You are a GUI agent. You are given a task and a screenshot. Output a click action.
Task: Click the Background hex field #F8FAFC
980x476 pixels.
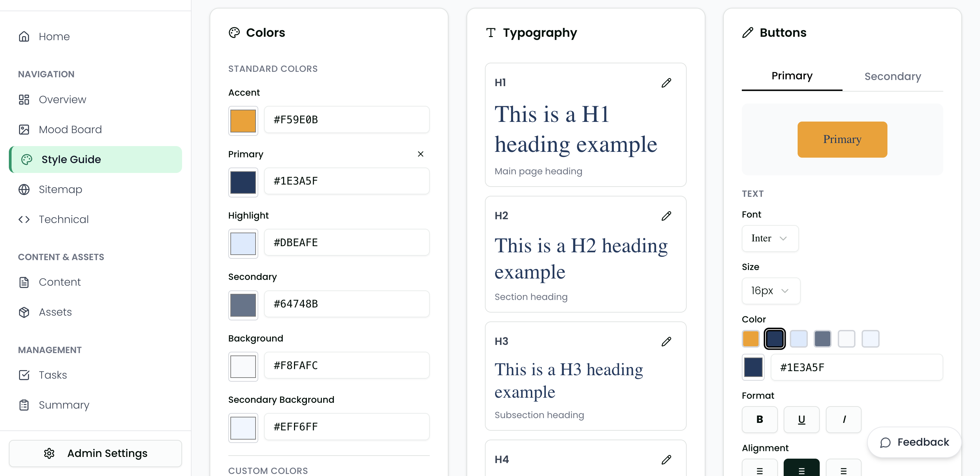pyautogui.click(x=347, y=365)
